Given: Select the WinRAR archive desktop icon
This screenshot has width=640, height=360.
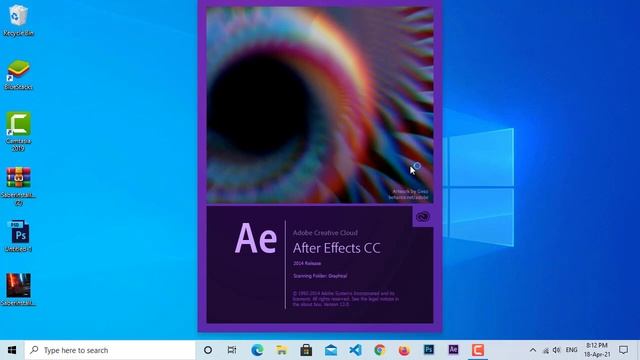Looking at the screenshot, I should click(18, 186).
